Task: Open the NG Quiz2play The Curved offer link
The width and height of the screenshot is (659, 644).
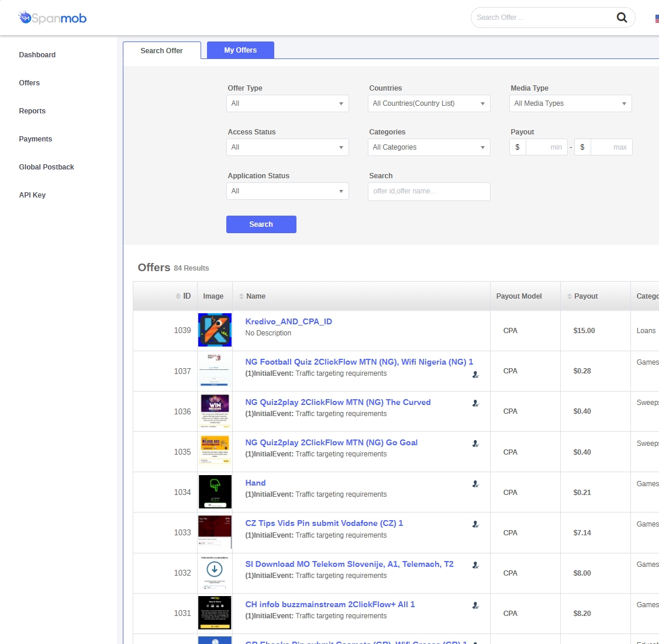Action: pos(338,403)
